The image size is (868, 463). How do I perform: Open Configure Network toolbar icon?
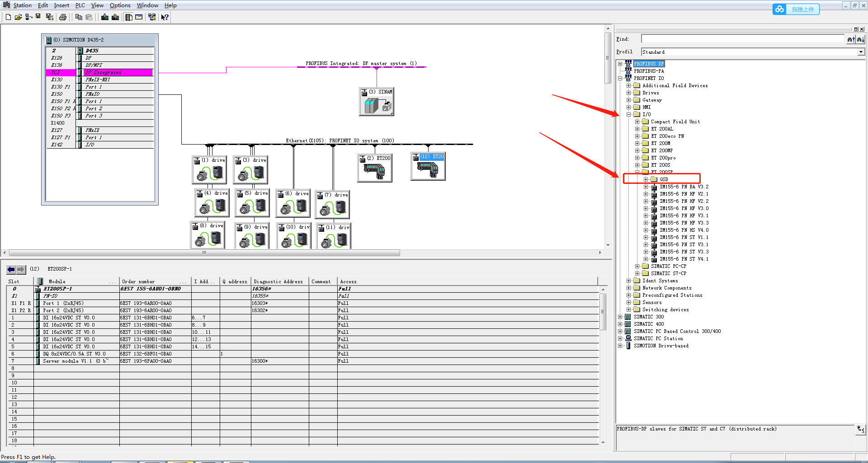pyautogui.click(x=152, y=17)
